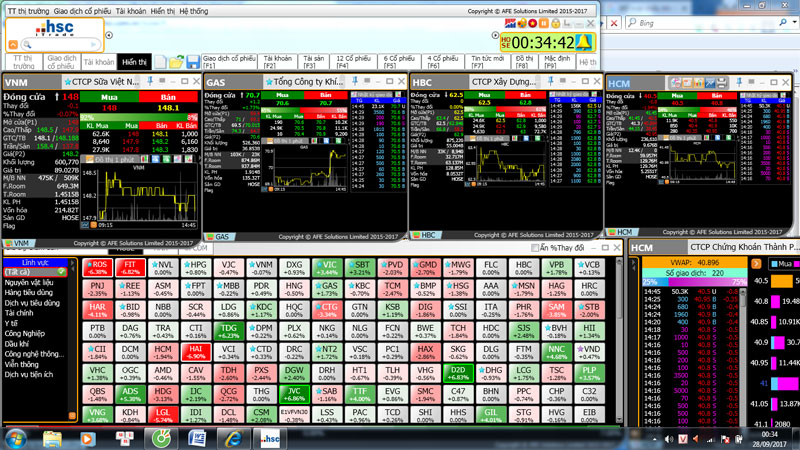The width and height of the screenshot is (800, 450).
Task: Click the D2D stock tile
Action: 458,373
